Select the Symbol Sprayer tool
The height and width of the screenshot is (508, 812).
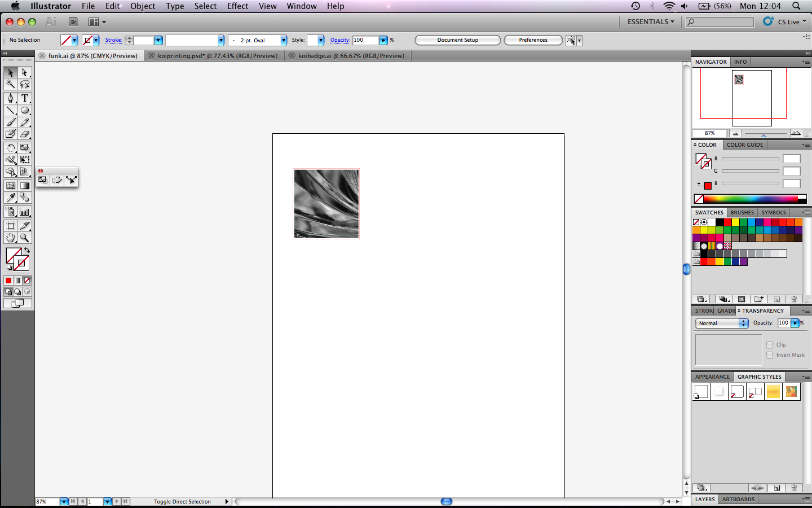tap(10, 212)
